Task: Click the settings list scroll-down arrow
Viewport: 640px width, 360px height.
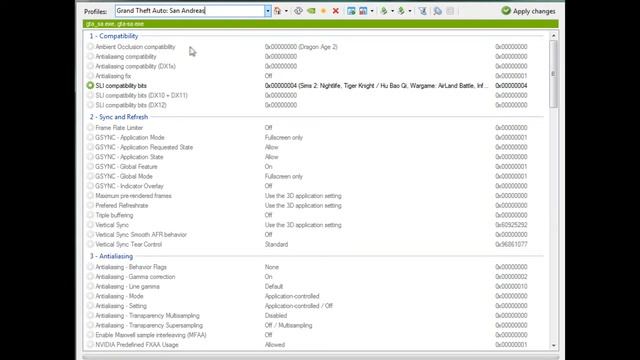Action: coord(553,345)
